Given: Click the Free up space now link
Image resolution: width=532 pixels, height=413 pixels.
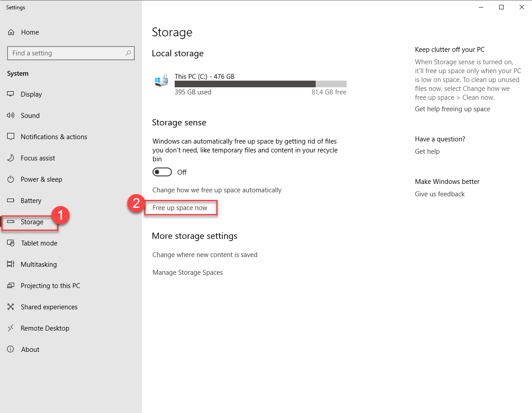Looking at the screenshot, I should [x=180, y=208].
